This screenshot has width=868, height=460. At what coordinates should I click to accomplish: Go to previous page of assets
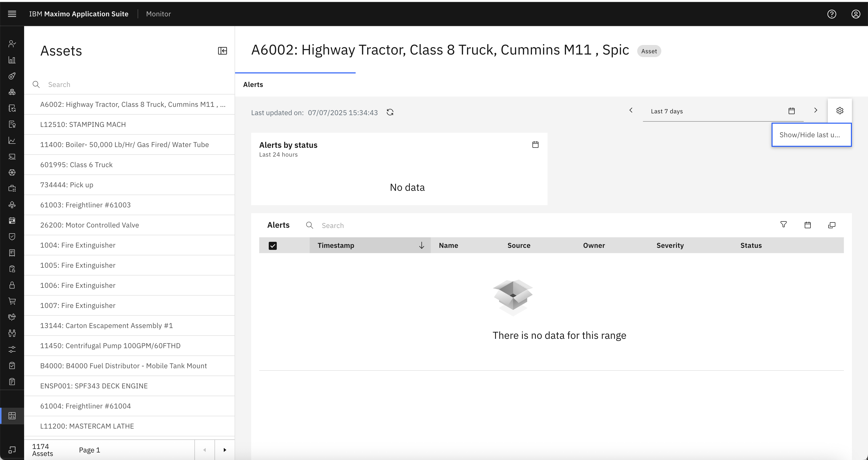(204, 450)
